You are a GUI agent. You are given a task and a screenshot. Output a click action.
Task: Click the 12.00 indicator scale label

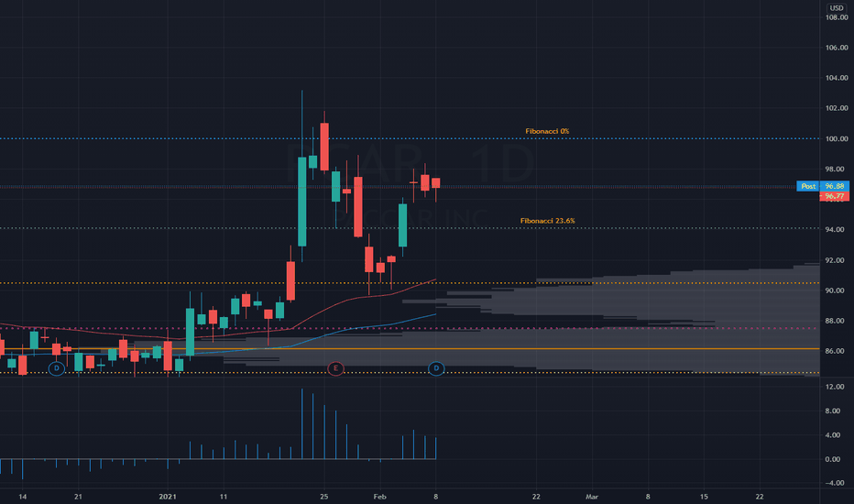click(x=835, y=387)
